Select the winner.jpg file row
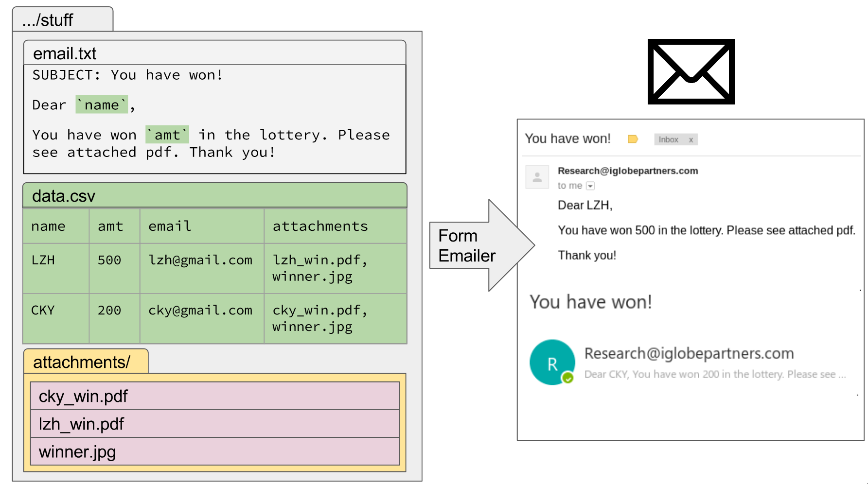Viewport: 868px width, 484px height. [x=215, y=451]
